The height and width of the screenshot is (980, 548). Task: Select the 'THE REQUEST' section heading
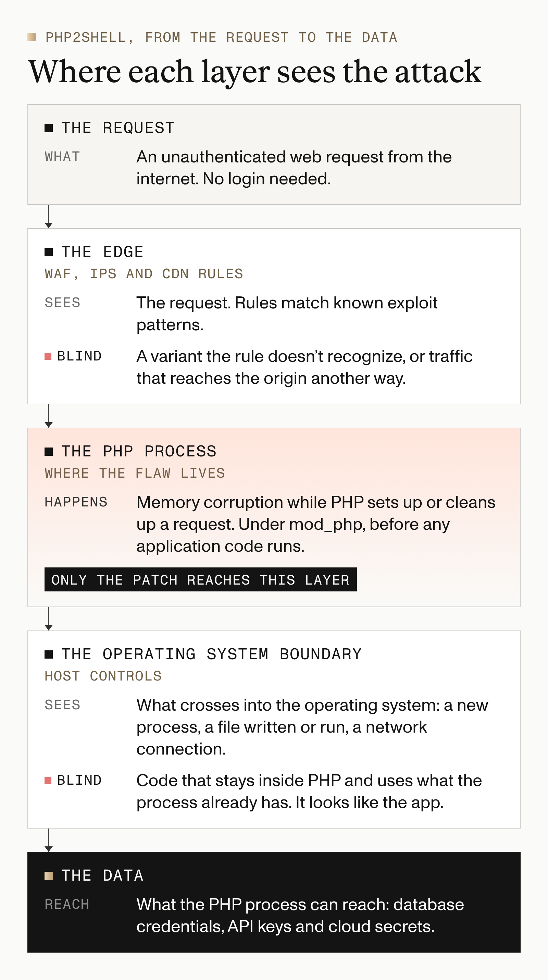(118, 128)
